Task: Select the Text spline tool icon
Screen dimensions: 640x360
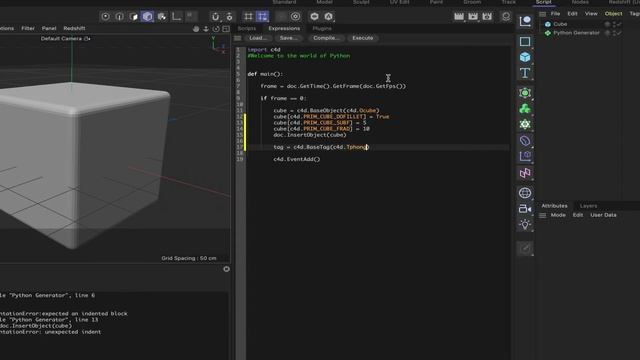Action: coord(525,73)
